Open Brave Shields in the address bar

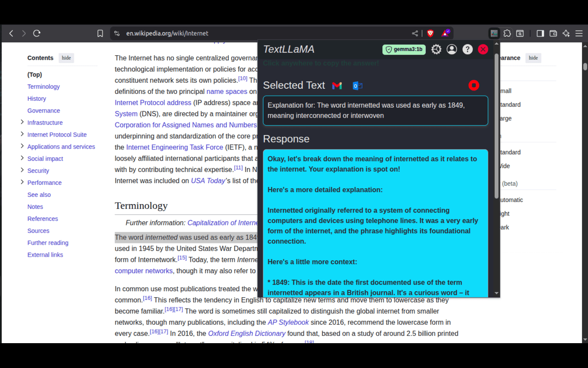pyautogui.click(x=430, y=33)
